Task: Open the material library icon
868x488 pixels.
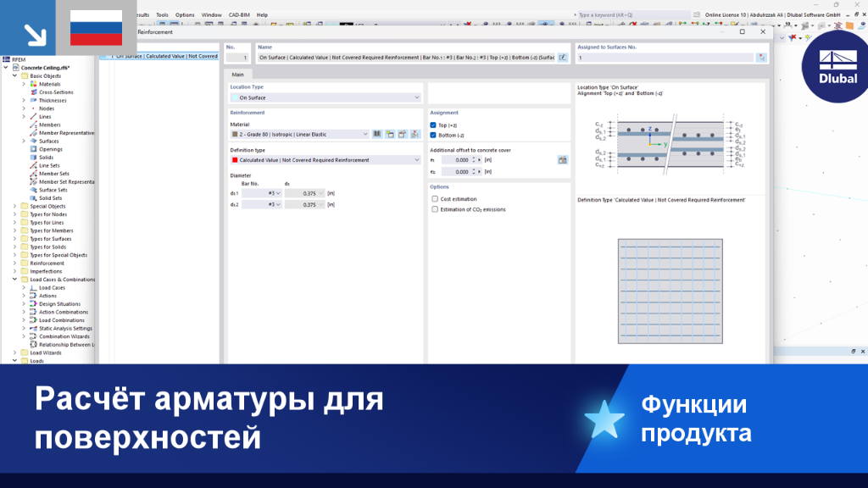Action: 377,135
